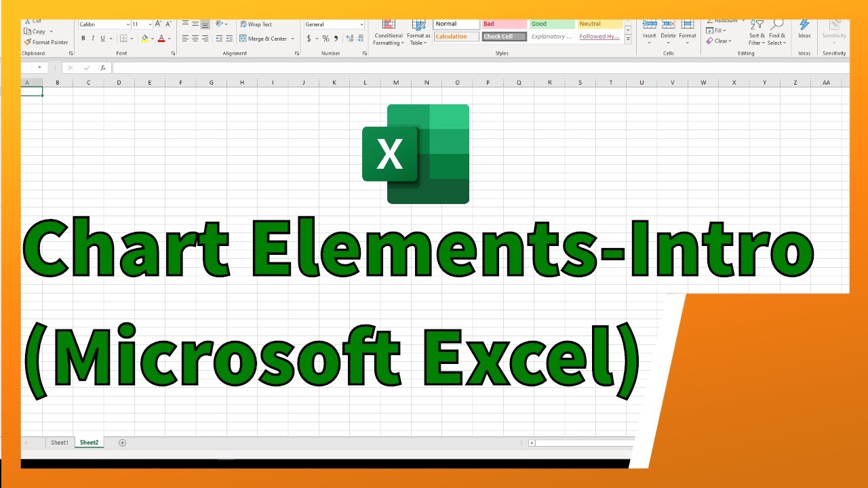Viewport: 868px width, 488px height.
Task: Click the Insert Function fx icon
Action: click(x=102, y=68)
